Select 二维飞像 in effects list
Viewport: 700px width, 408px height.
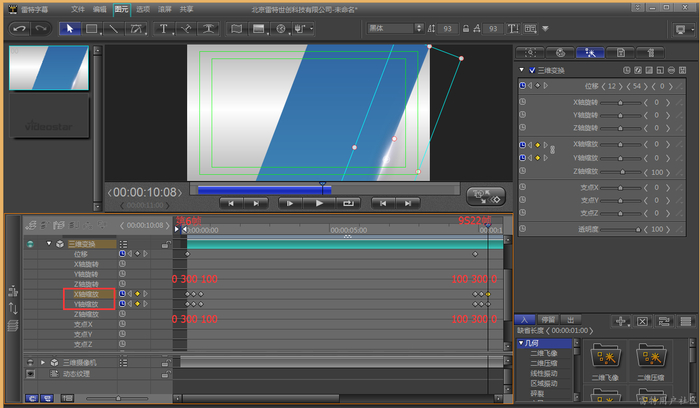click(546, 353)
